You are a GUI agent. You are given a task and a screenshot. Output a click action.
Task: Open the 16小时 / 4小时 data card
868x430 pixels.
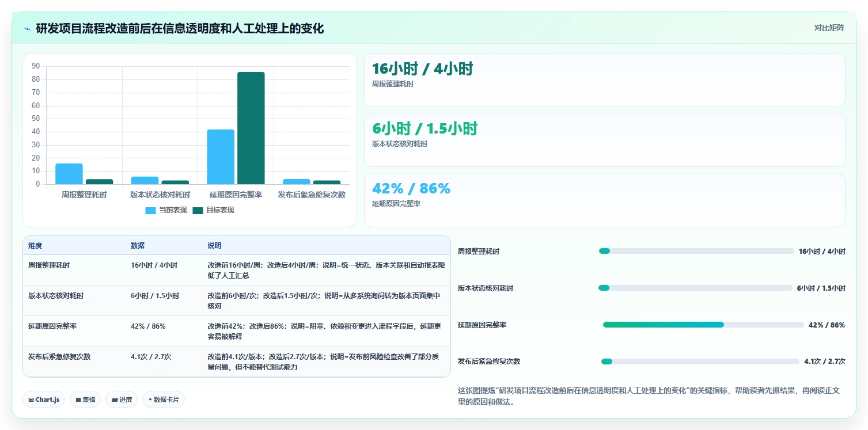[x=605, y=80]
